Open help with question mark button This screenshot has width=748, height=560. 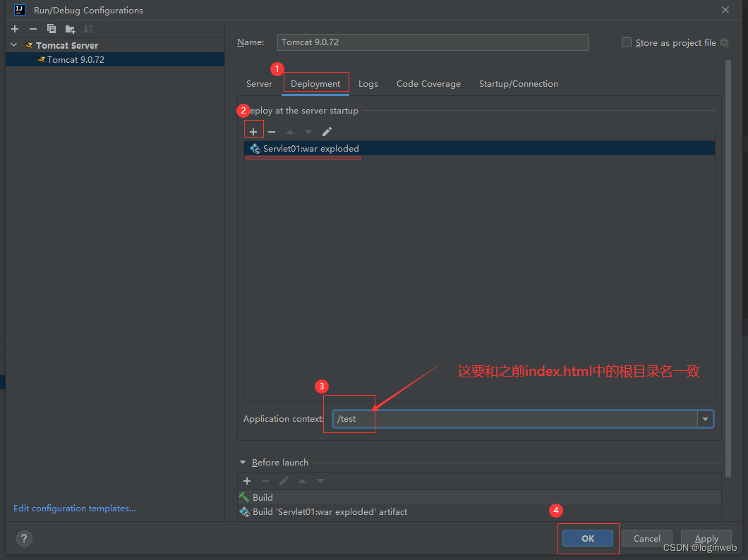(24, 538)
